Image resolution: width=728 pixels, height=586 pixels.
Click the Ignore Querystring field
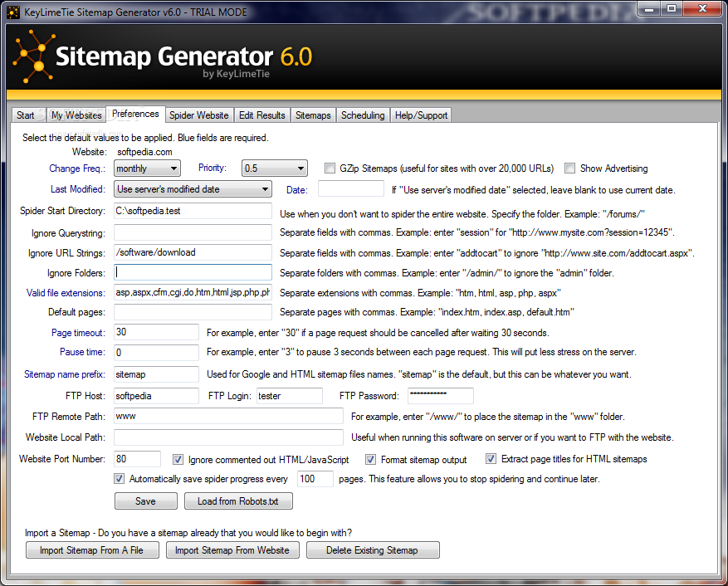(193, 232)
